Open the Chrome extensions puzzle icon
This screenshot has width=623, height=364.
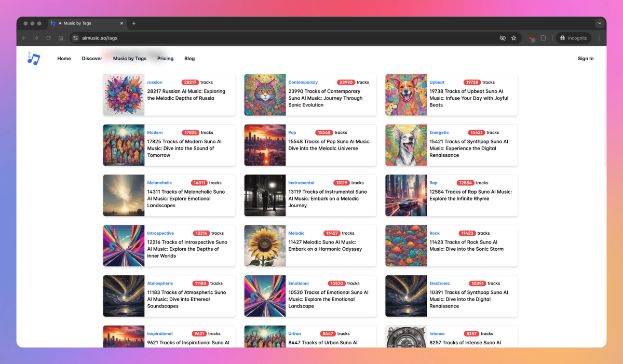point(543,37)
